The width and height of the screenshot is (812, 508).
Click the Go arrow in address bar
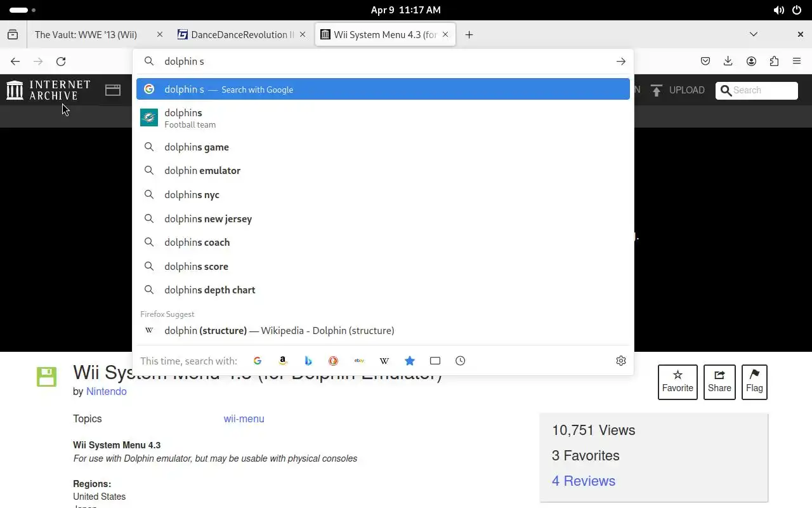620,62
